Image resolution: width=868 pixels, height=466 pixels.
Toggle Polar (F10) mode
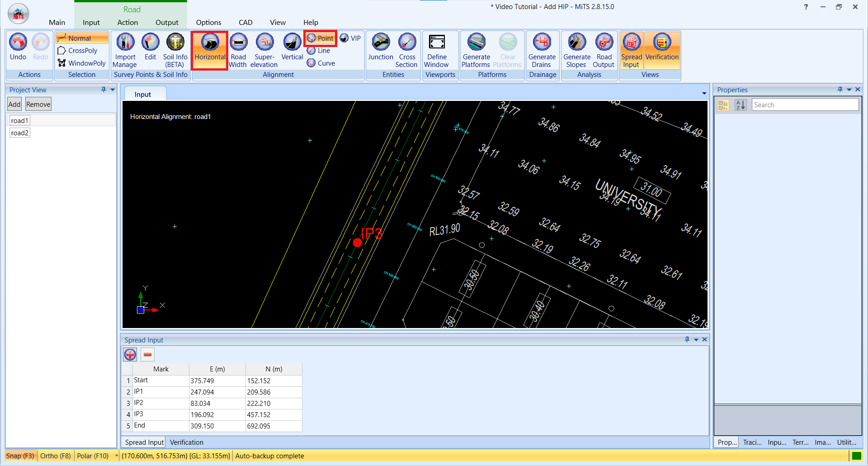tap(93, 456)
